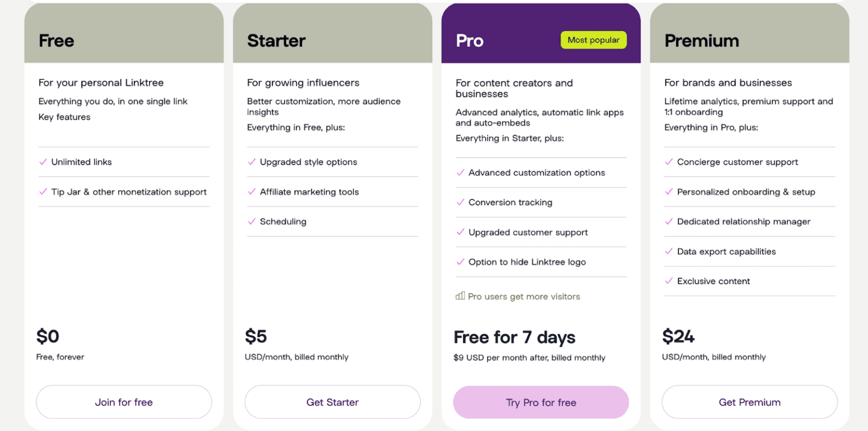
Task: Click checkmark next to Conversion tracking
Action: tap(460, 202)
